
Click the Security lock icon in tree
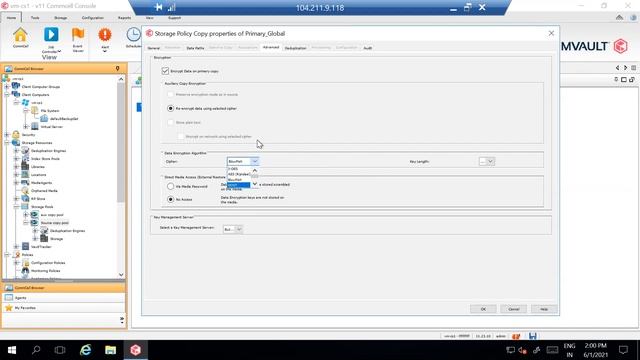coord(16,134)
